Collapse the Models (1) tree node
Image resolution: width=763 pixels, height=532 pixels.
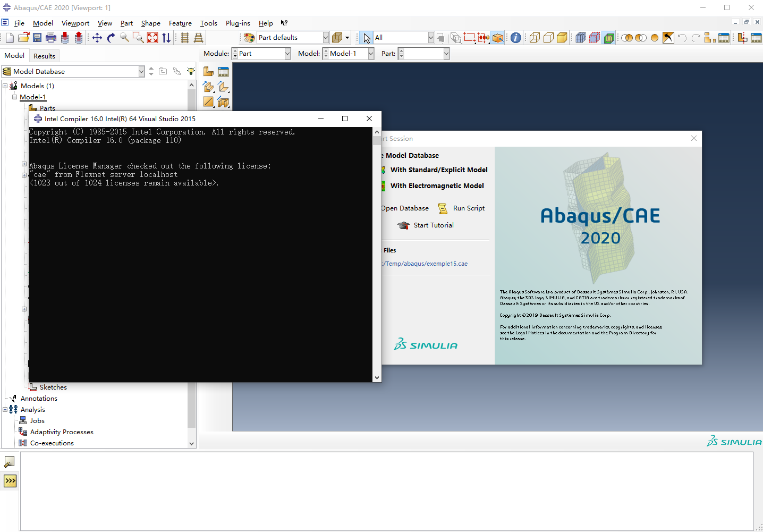click(5, 86)
